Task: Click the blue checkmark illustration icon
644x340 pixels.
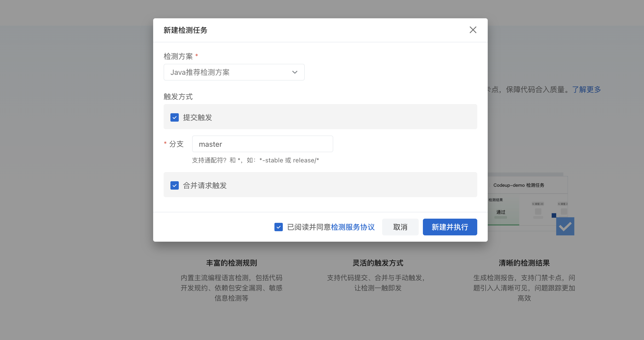Action: pos(565,225)
